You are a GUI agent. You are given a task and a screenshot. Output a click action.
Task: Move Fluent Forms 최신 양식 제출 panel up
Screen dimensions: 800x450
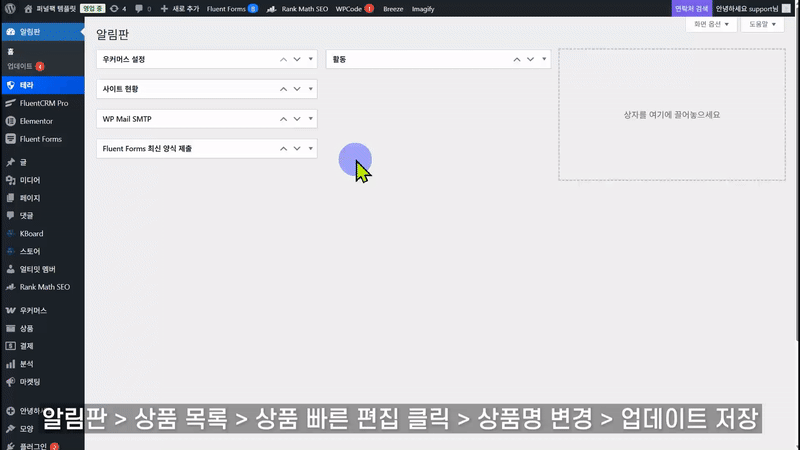[283, 148]
